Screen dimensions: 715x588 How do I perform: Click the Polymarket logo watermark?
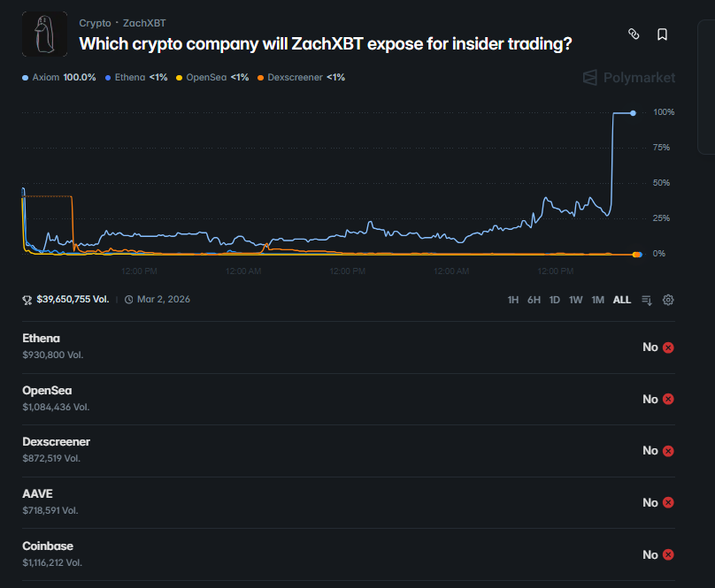pyautogui.click(x=629, y=78)
